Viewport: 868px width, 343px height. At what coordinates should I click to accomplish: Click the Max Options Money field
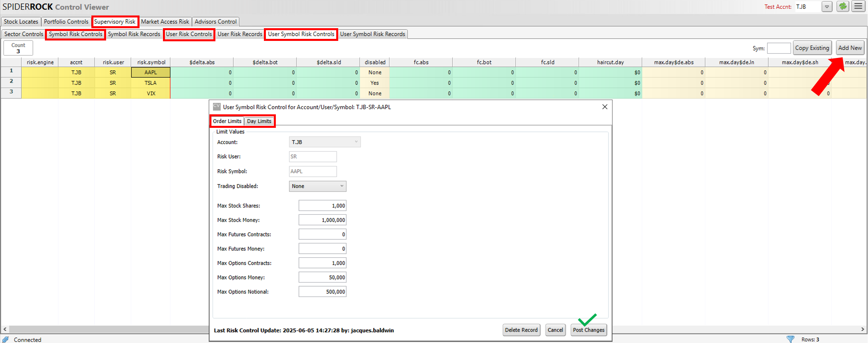pyautogui.click(x=322, y=277)
